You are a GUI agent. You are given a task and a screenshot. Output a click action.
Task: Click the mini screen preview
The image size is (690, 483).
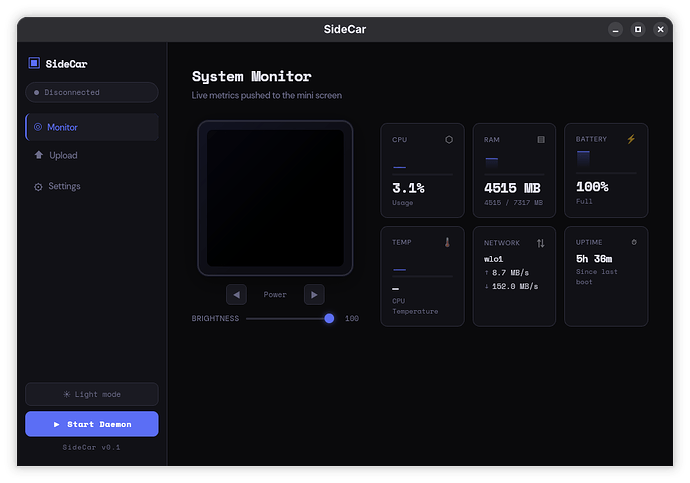tap(275, 198)
